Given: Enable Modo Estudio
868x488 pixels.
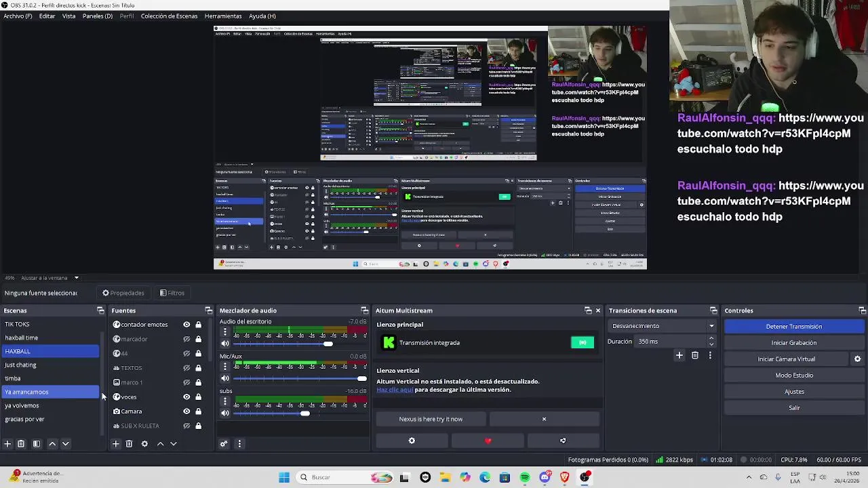Looking at the screenshot, I should [x=794, y=375].
